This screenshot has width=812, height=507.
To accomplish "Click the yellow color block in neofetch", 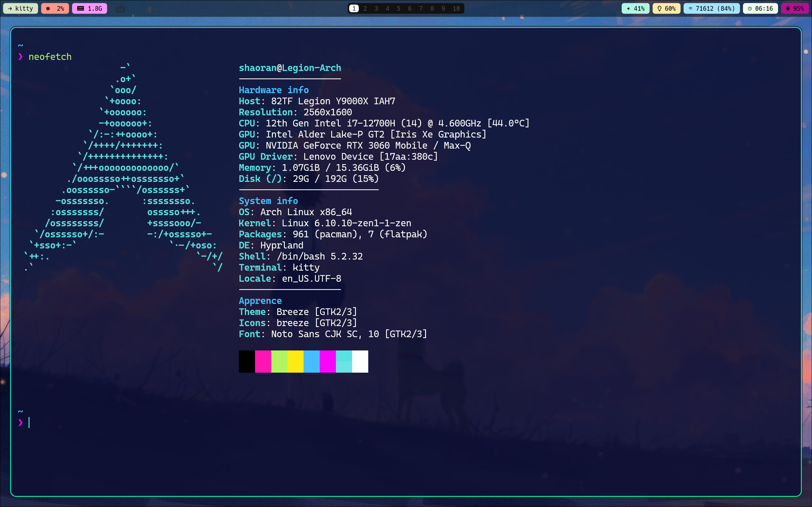I will (295, 362).
